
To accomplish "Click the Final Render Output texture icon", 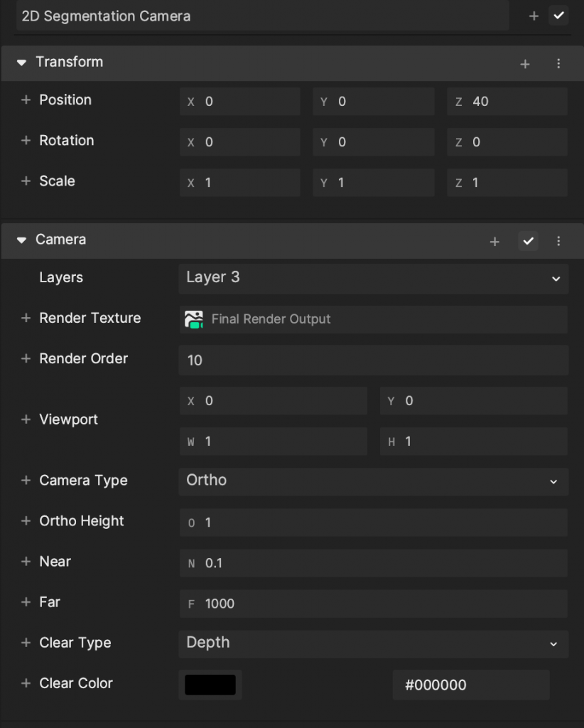I will (194, 319).
